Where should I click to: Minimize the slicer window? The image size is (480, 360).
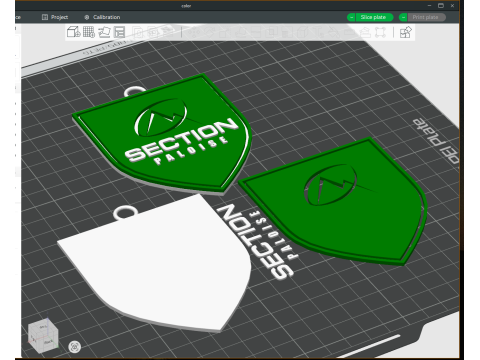pos(429,5)
